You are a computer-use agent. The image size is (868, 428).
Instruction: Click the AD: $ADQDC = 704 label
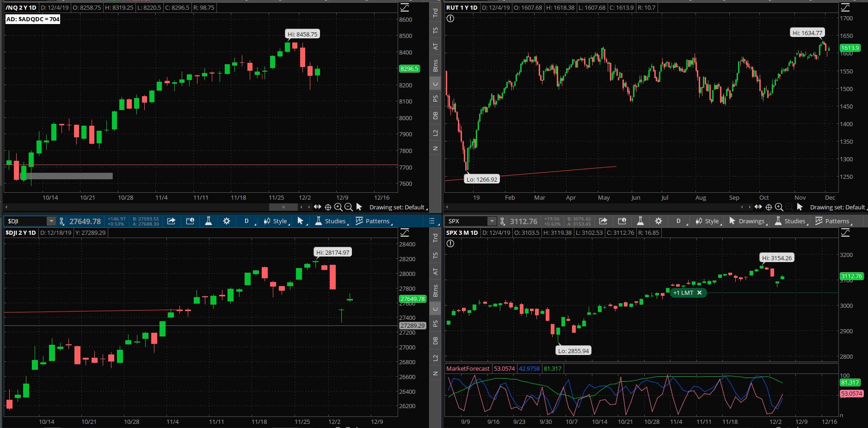click(33, 19)
